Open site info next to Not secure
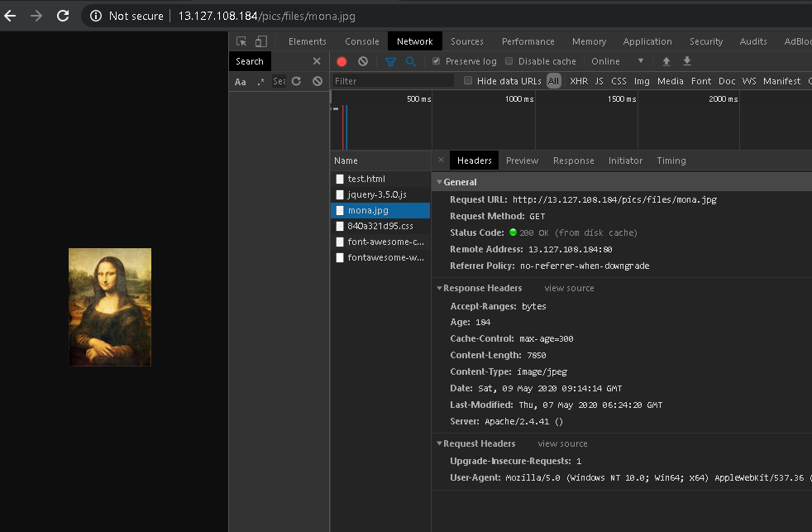 click(x=96, y=16)
